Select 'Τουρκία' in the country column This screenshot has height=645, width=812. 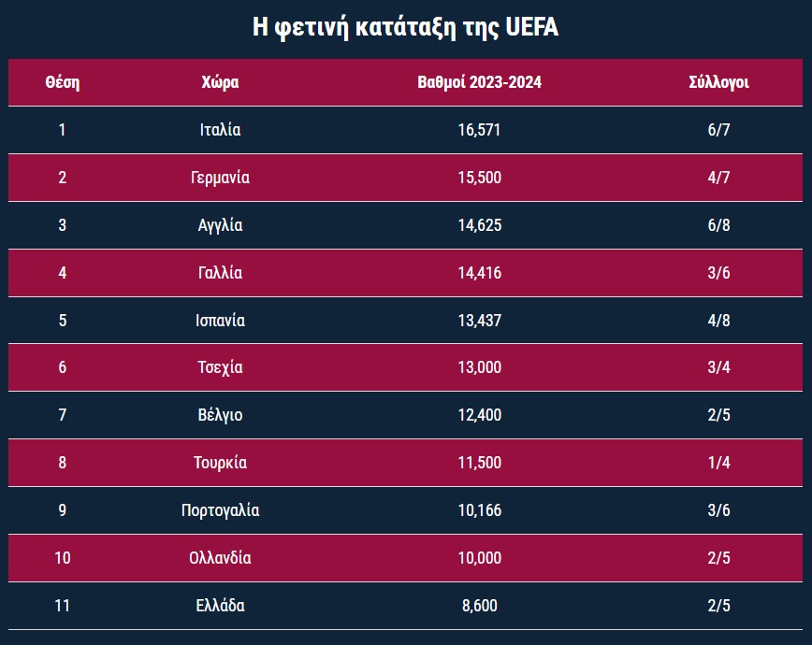coord(220,463)
